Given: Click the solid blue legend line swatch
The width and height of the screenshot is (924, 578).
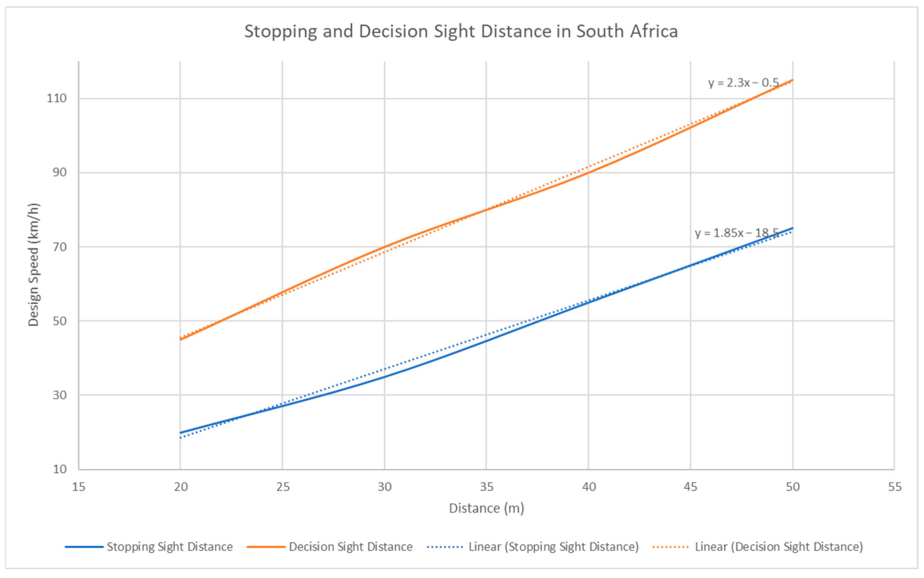Looking at the screenshot, I should pos(84,547).
